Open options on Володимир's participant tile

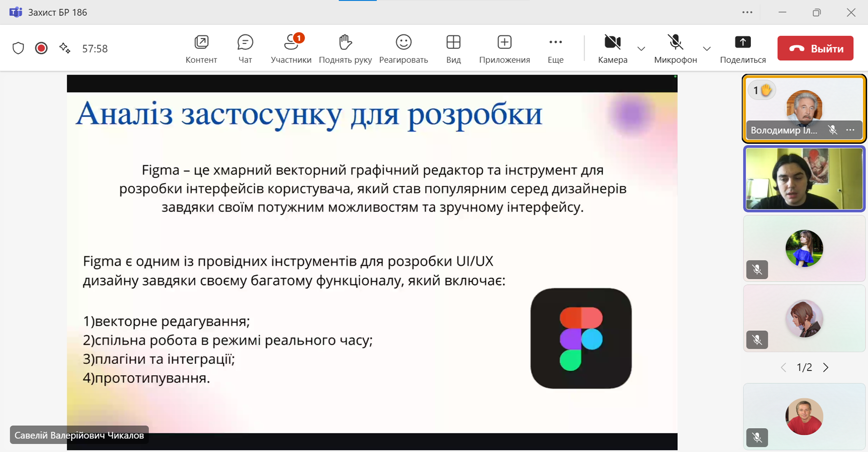(850, 130)
